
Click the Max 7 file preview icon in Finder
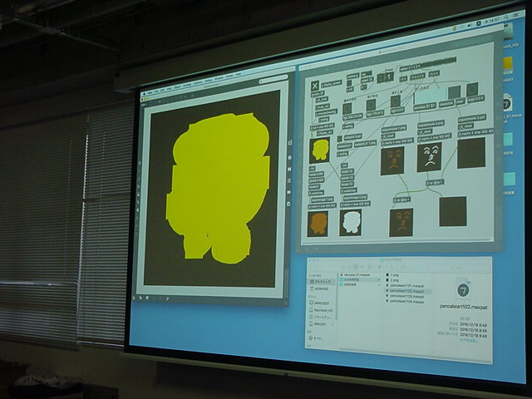[463, 290]
